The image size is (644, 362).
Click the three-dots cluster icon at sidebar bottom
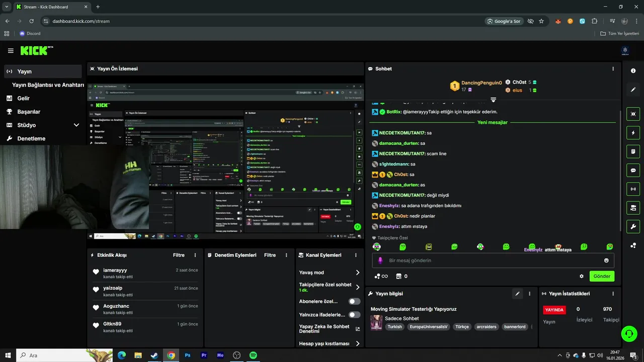pyautogui.click(x=633, y=245)
